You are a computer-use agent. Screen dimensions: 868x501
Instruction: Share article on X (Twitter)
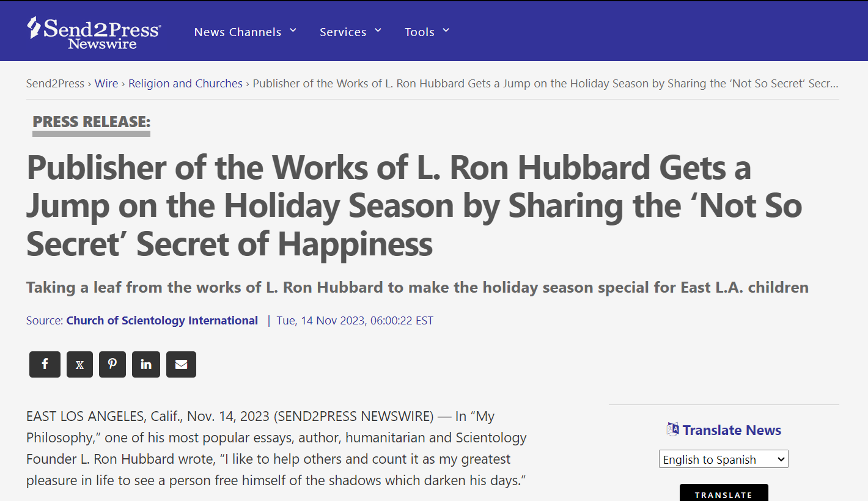(x=79, y=364)
